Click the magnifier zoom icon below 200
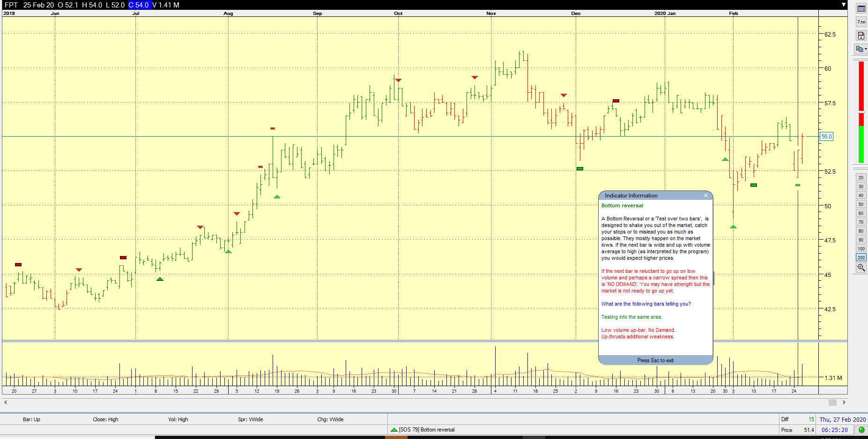 pyautogui.click(x=861, y=267)
